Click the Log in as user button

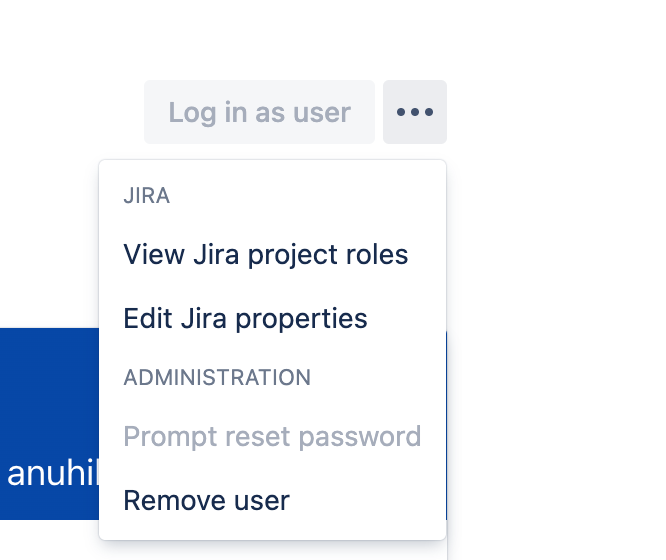pyautogui.click(x=260, y=112)
